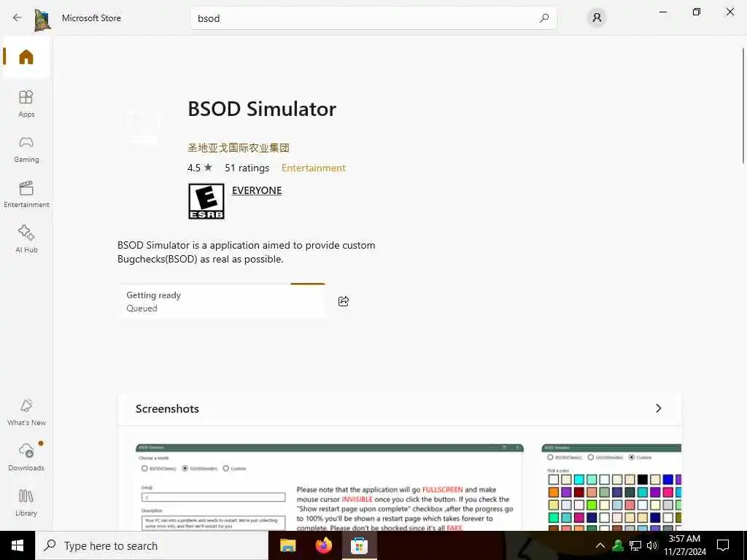Image resolution: width=747 pixels, height=560 pixels.
Task: Open the second screenshot with color grid
Action: 611,486
